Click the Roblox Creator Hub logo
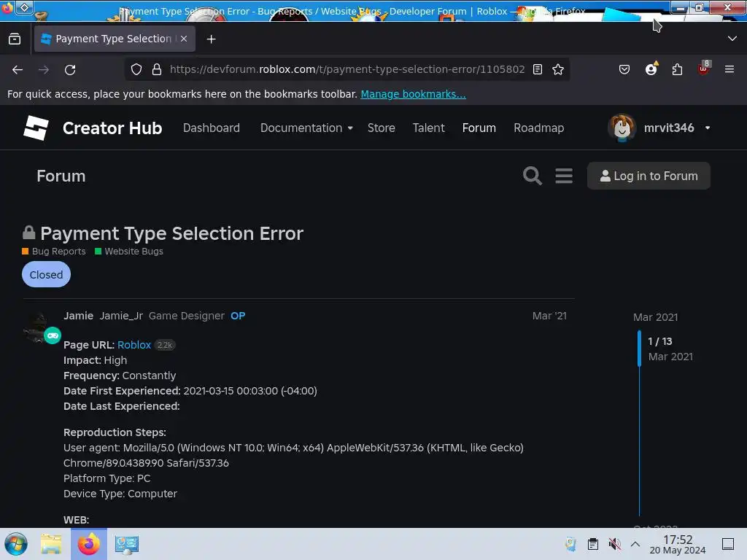This screenshot has height=560, width=747. 36,128
